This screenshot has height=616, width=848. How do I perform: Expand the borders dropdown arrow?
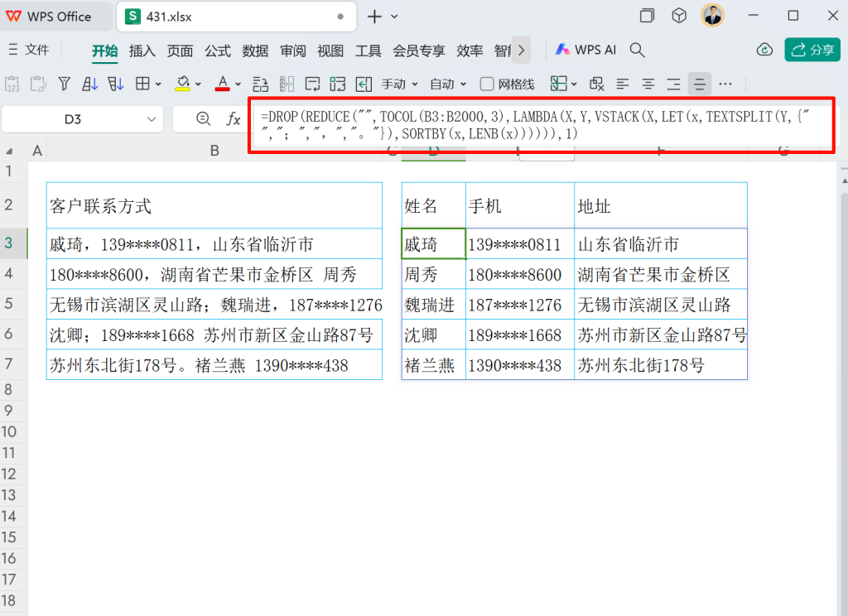(x=158, y=84)
